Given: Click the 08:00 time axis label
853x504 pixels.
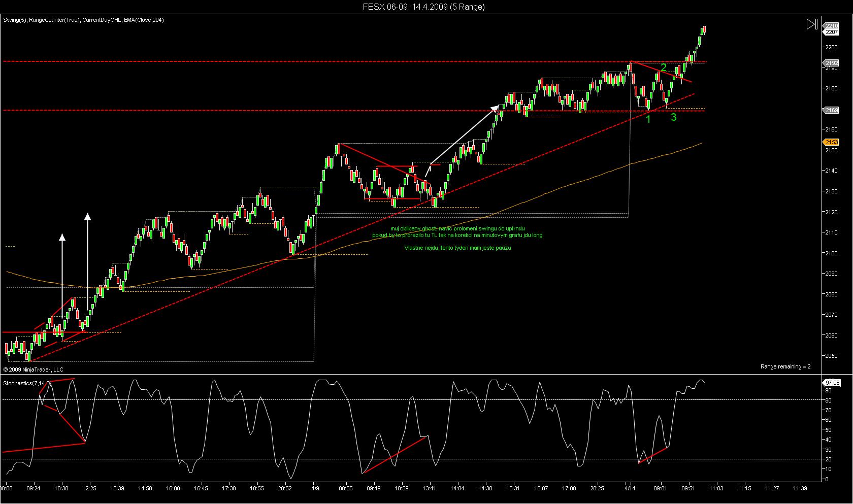Looking at the screenshot, I should pyautogui.click(x=7, y=488).
